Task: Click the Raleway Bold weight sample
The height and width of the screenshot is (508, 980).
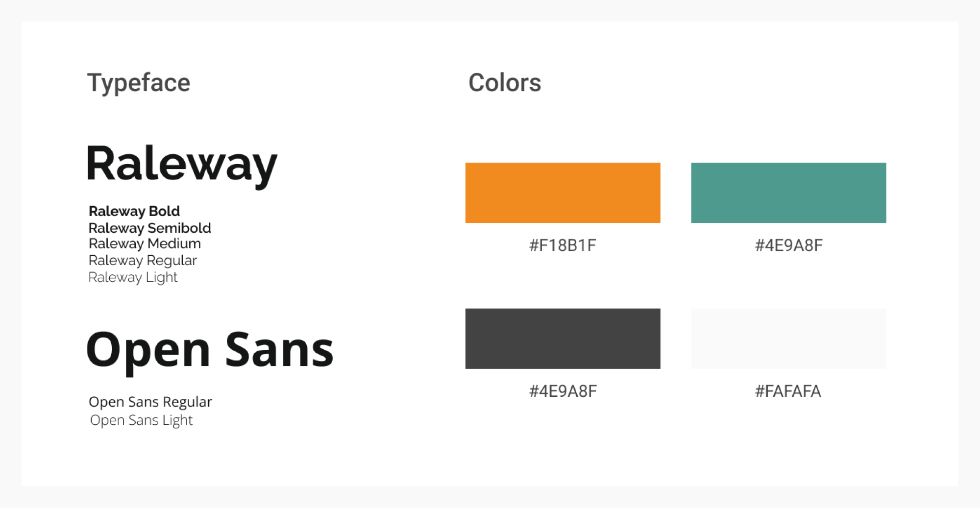Action: 134,211
